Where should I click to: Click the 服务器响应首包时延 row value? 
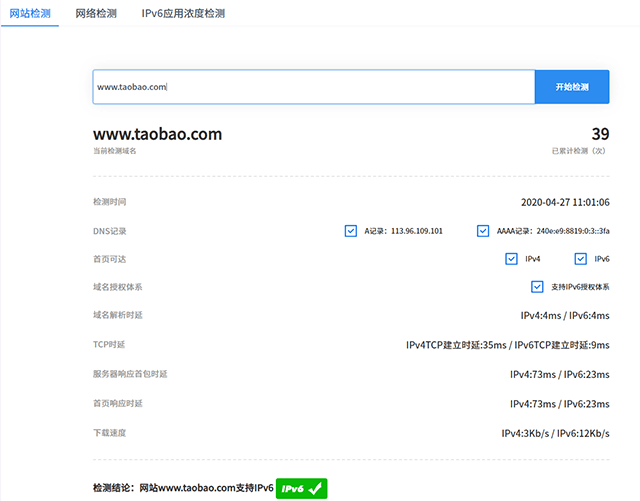(x=560, y=374)
